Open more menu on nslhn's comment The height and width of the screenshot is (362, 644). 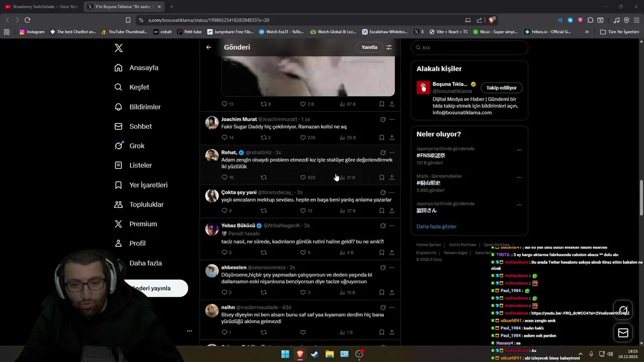coord(392,307)
